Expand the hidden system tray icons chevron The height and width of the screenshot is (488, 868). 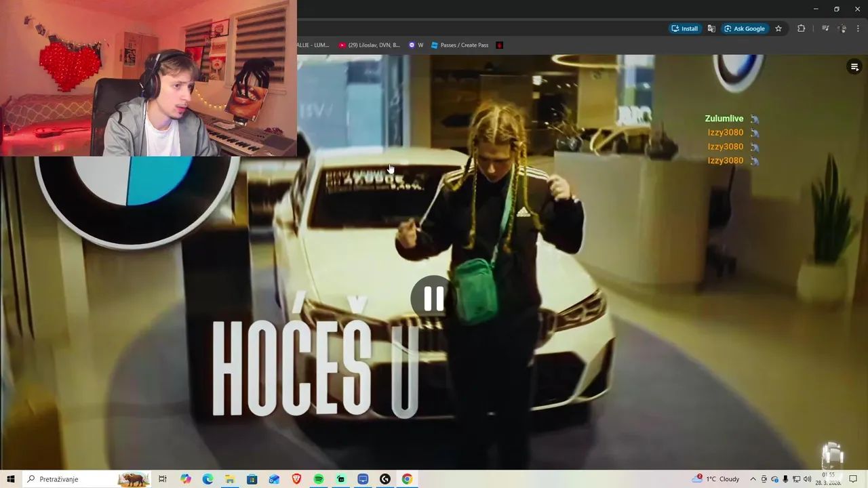pyautogui.click(x=753, y=479)
